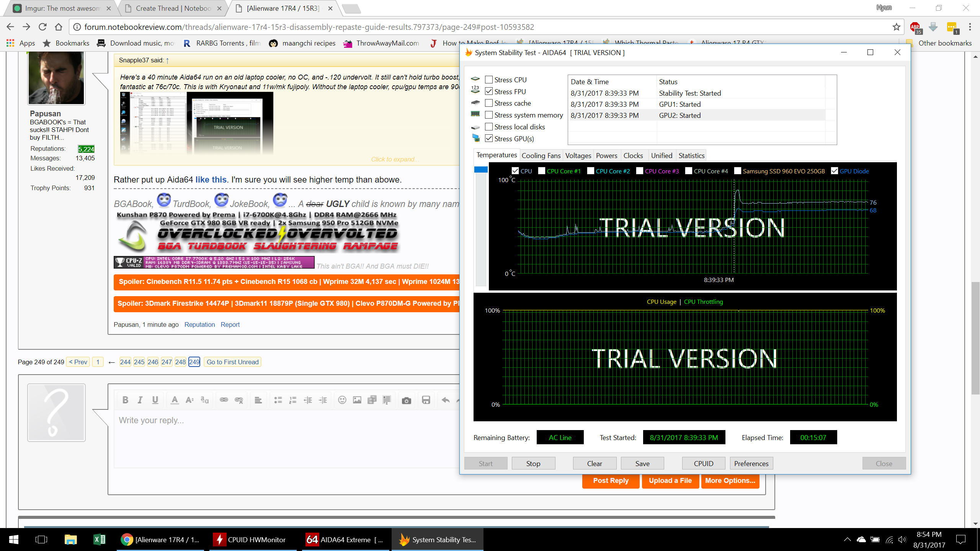980x551 pixels.
Task: Go to browser home page
Action: [x=58, y=27]
